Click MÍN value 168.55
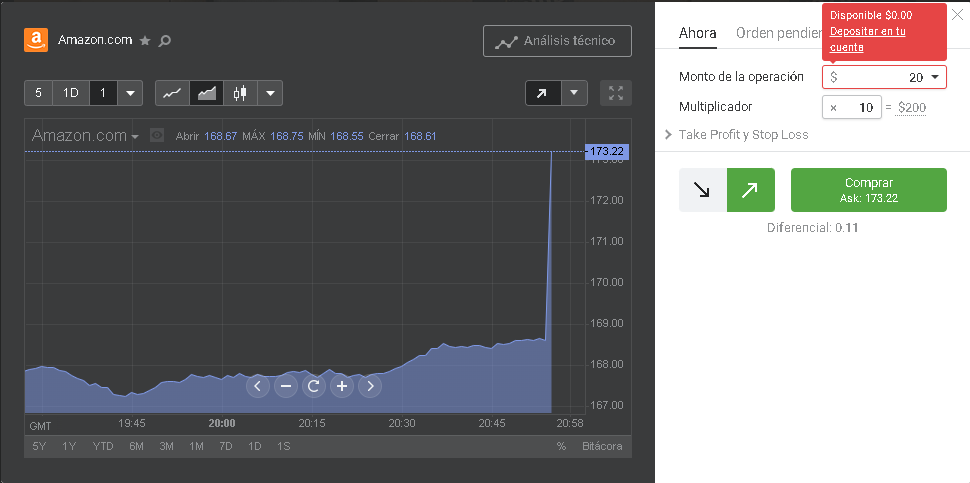Screen dimensions: 970x483 click(346, 135)
